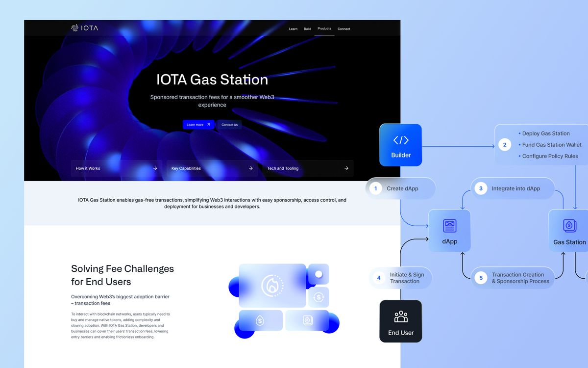Click the gas station wallet tile in illustration
This screenshot has height=368, width=588.
(x=307, y=320)
